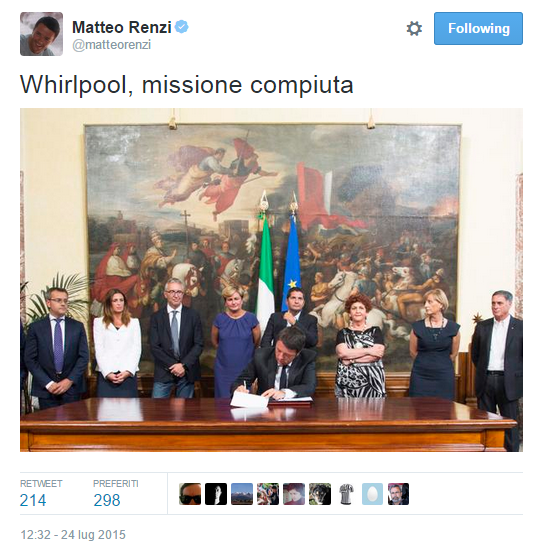Click the tweet text Whirlpool, missione compiuta
The height and width of the screenshot is (551, 551).
click(187, 85)
